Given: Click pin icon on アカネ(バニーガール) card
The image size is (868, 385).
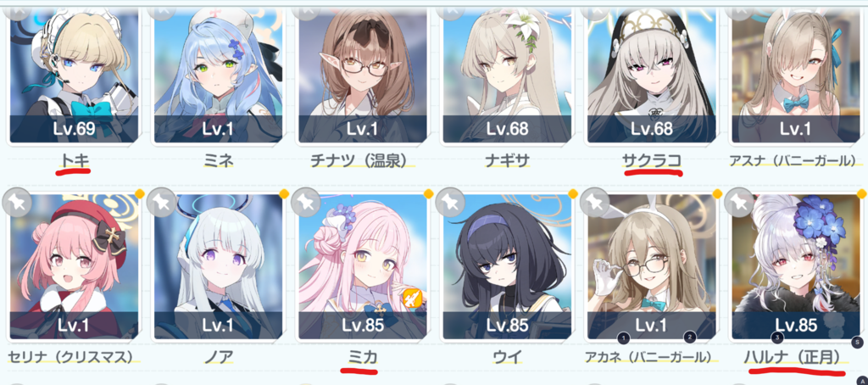Looking at the screenshot, I should click(594, 203).
